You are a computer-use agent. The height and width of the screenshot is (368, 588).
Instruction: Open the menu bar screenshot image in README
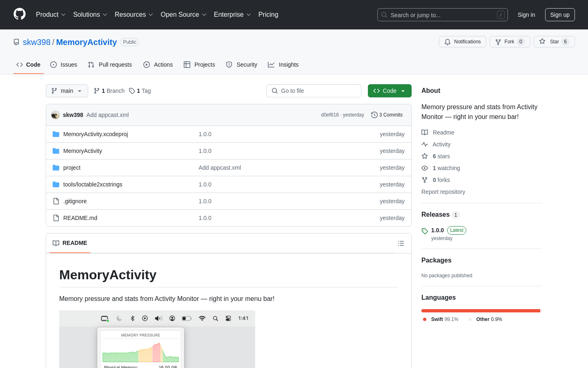[x=157, y=339]
